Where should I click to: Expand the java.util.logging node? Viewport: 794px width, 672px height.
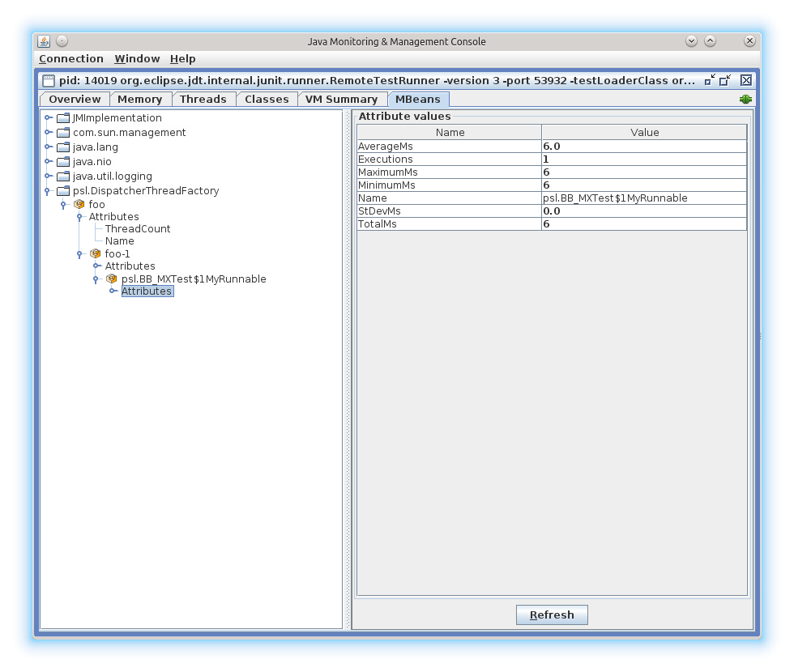49,177
